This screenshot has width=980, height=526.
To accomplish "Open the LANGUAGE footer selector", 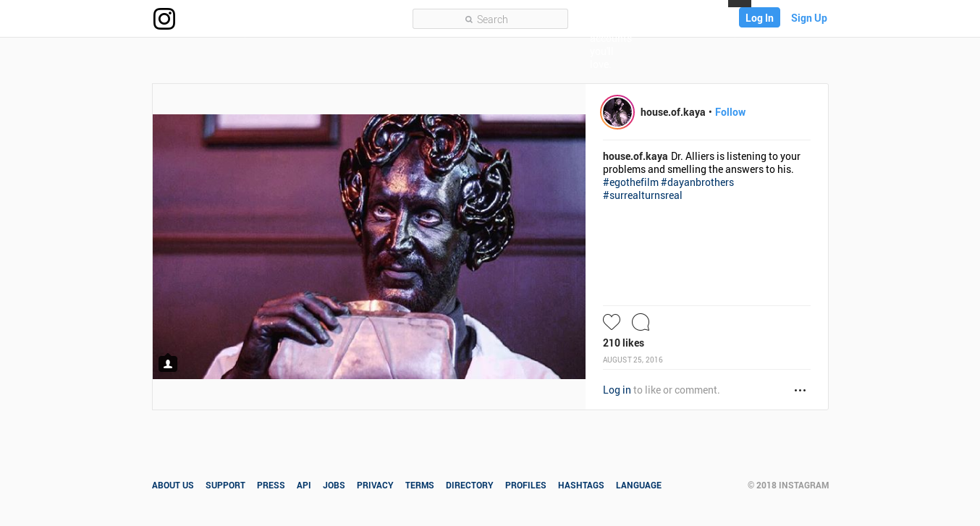I will tap(638, 485).
